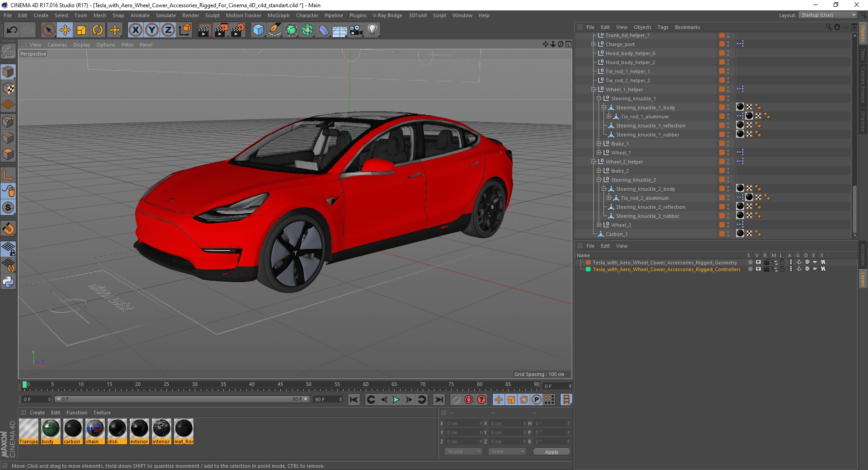Image resolution: width=868 pixels, height=470 pixels.
Task: Open the viewport Cameras menu
Action: [57, 45]
